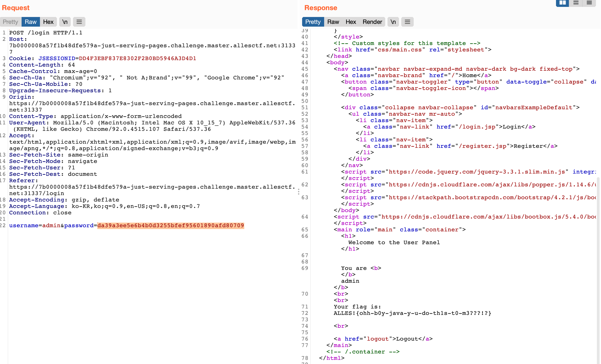Click the Response panel title
The width and height of the screenshot is (601, 364).
(321, 8)
